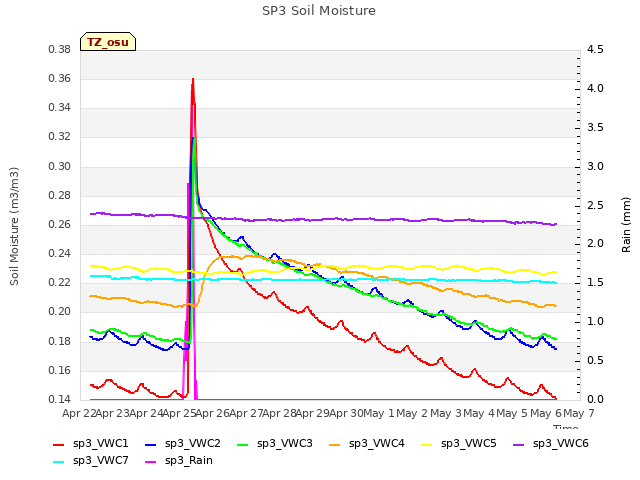Click the 1.5 rain axis tick label
This screenshot has height=480, width=640.
(x=595, y=283)
